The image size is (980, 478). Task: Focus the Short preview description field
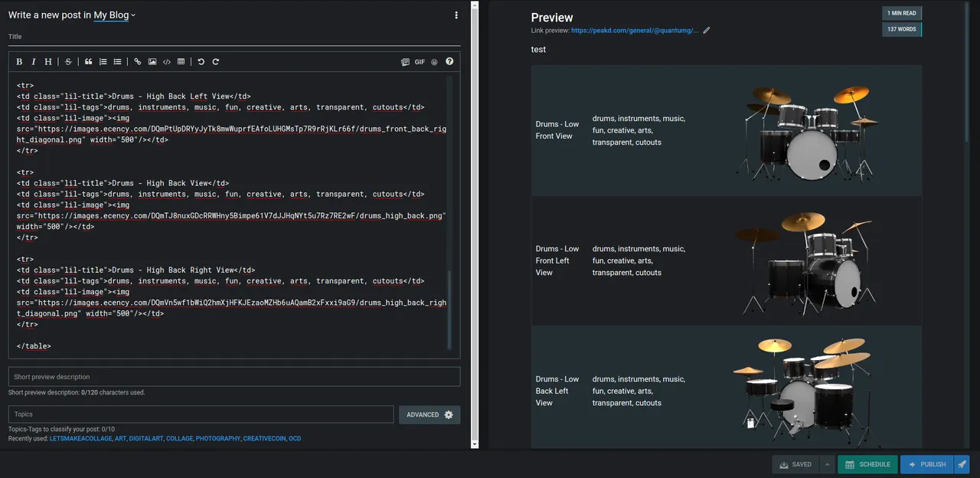coord(234,377)
